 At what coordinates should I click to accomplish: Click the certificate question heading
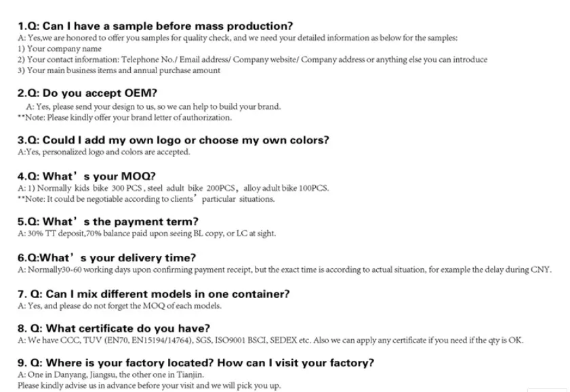coord(113,328)
